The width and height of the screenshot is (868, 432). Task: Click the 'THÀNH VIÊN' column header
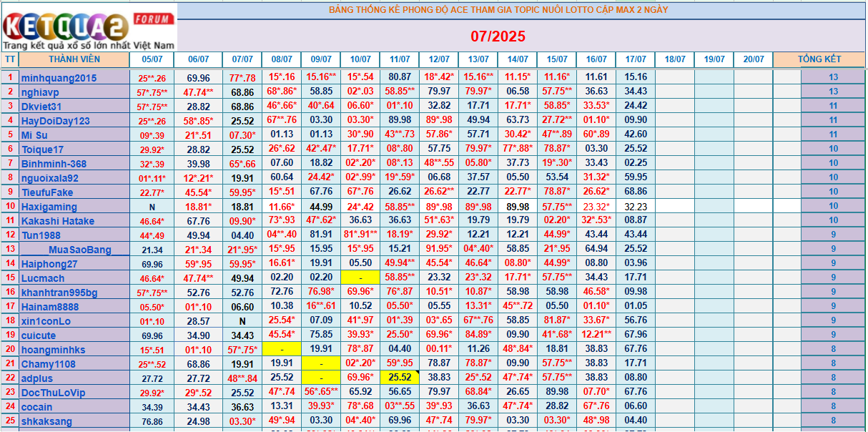74,59
